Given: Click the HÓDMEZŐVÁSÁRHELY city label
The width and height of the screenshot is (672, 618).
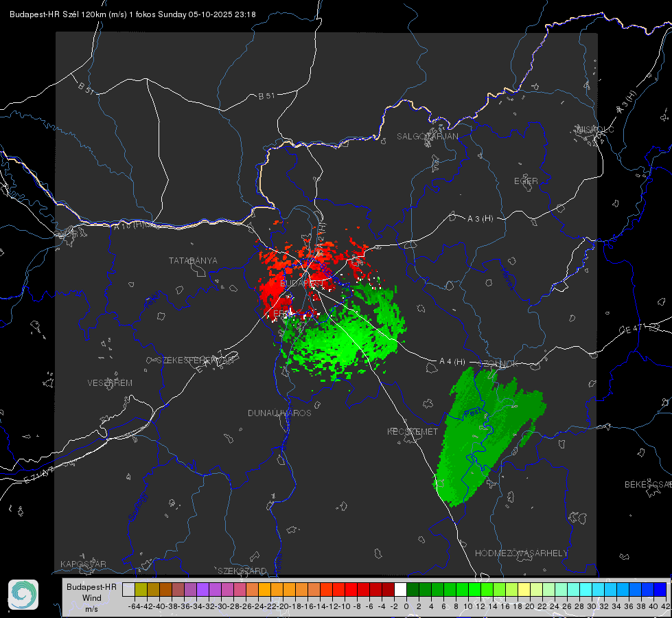Looking at the screenshot, I should tap(521, 553).
